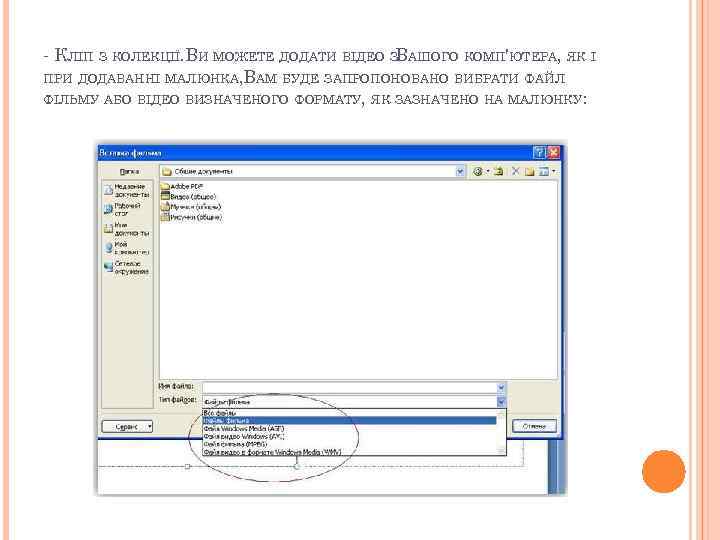Click the arrow beside Views icon
This screenshot has height=540, width=720.
click(554, 172)
